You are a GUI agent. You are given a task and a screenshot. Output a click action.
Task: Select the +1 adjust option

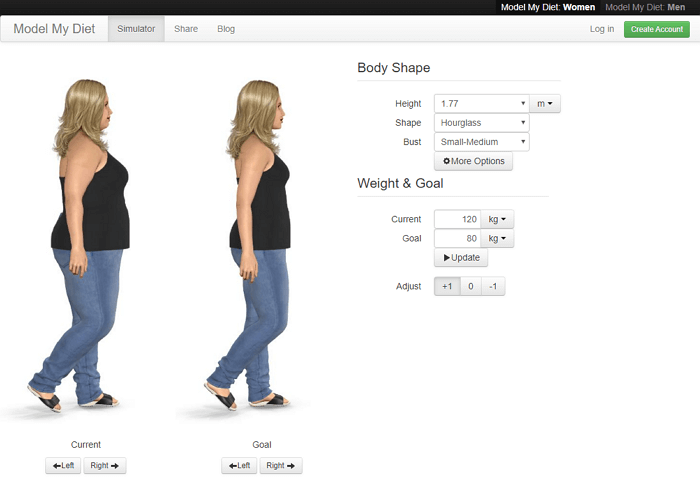tap(446, 287)
